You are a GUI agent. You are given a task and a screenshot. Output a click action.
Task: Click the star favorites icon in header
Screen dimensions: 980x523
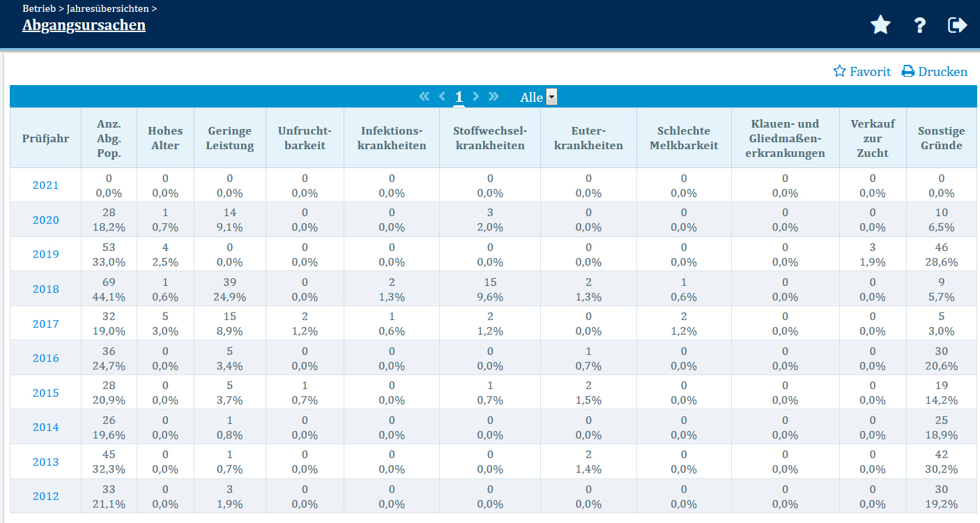[x=880, y=26]
